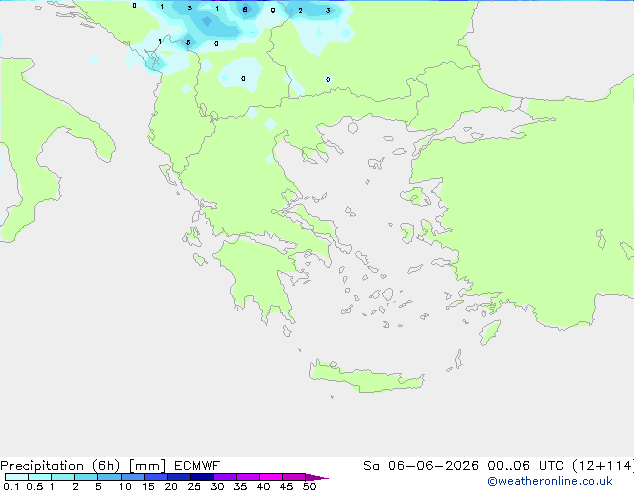The image size is (634, 490).
Task: Click the date "Sa 06-06-2026"
Action: [x=421, y=466]
